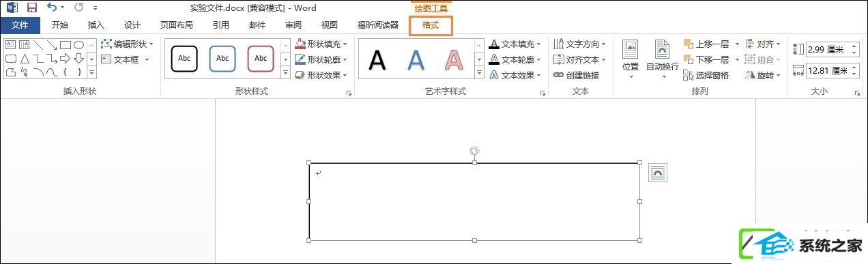This screenshot has width=868, height=264.
Task: Apply the blue gradient WordArt A style
Action: tap(416, 60)
